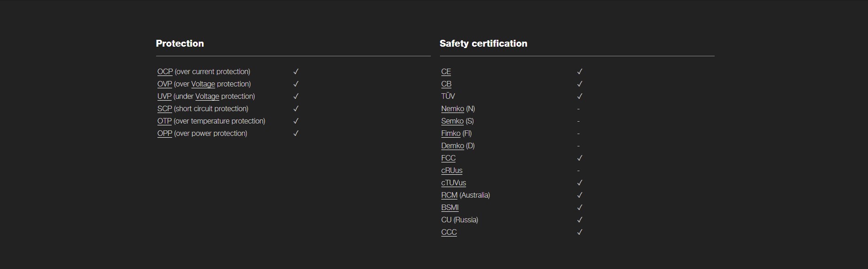
Task: Click the cRUus certification link
Action: click(x=452, y=171)
